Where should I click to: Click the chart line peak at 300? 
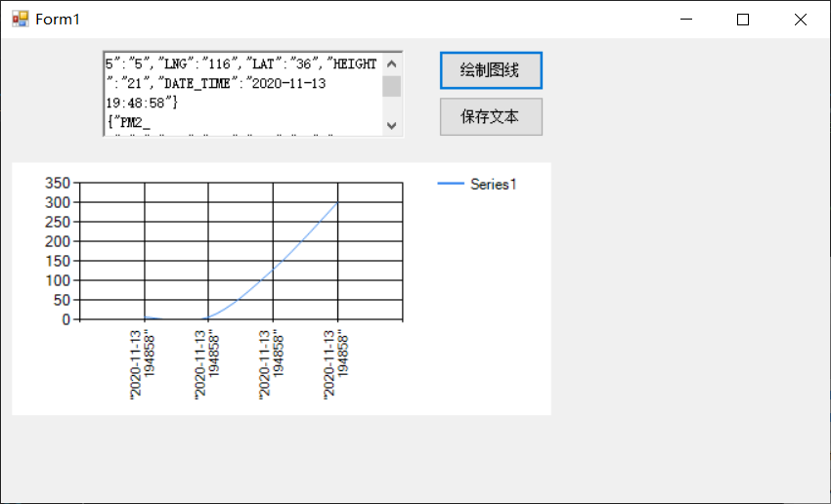coord(337,203)
